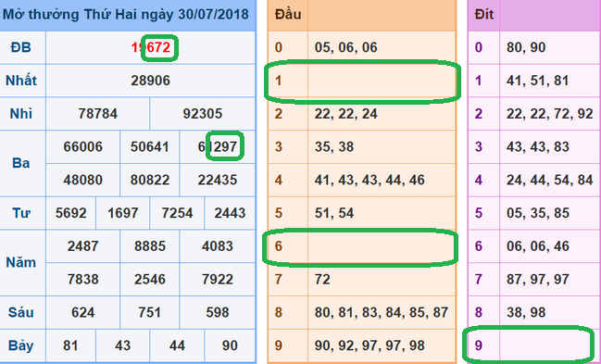Select Đầu row values '51, 54'
Image resolution: width=601 pixels, height=364 pixels.
point(334,213)
